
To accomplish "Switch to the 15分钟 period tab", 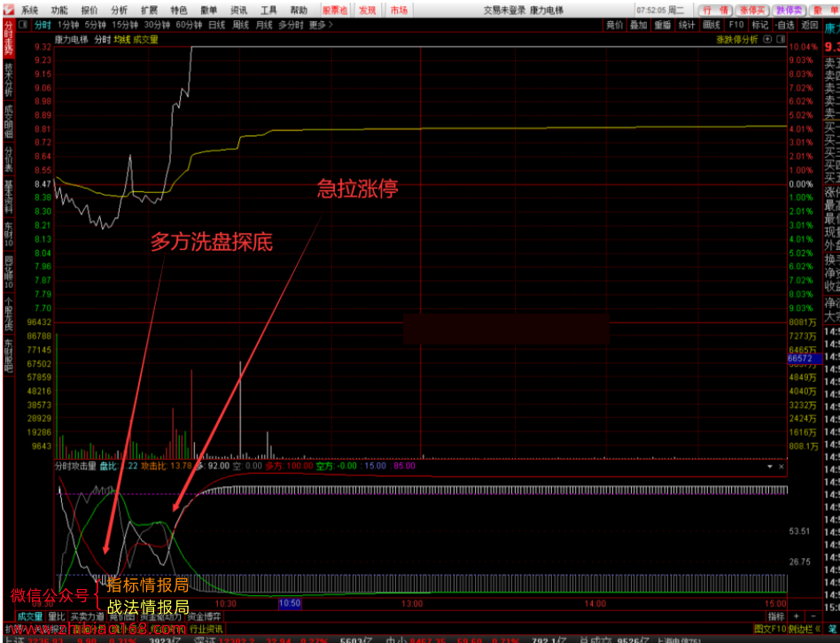I will click(125, 25).
